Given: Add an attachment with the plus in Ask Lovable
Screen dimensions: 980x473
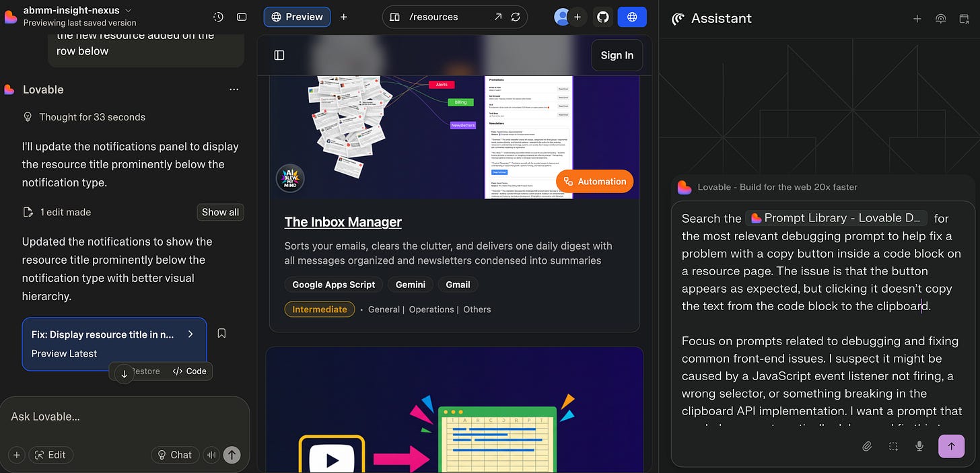Looking at the screenshot, I should 17,455.
